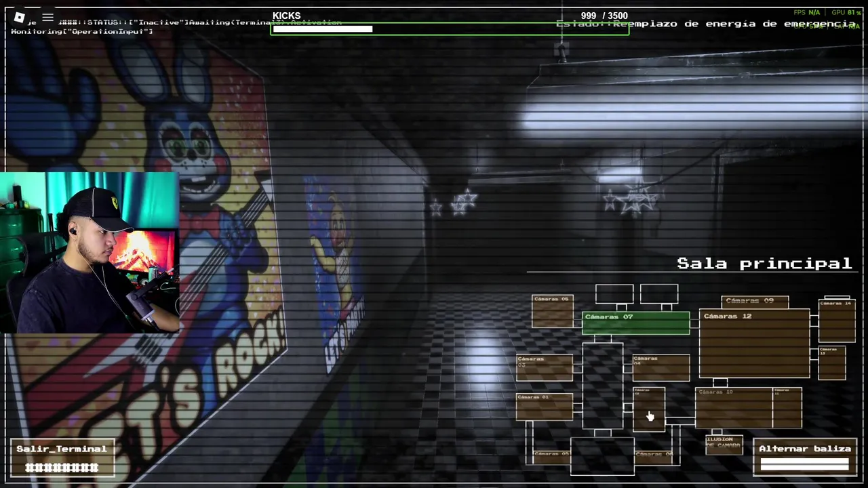This screenshot has height=488, width=868.
Task: Select Cámaras 14 on the map
Action: pyautogui.click(x=837, y=319)
